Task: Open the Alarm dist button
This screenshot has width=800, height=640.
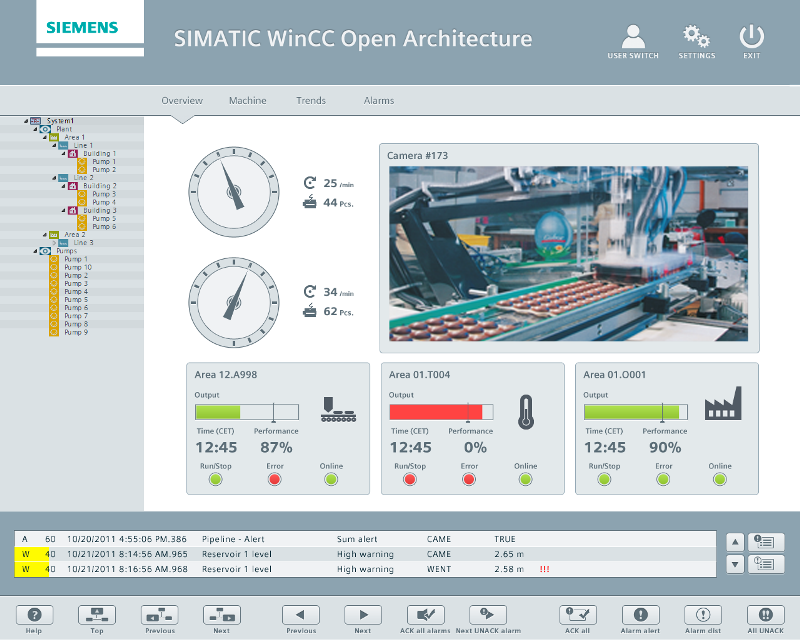Action: point(703,615)
